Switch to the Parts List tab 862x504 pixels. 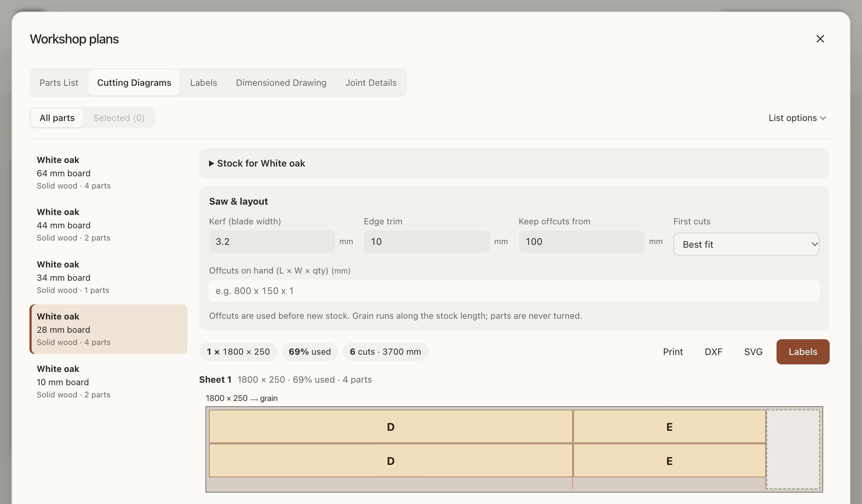coord(59,83)
